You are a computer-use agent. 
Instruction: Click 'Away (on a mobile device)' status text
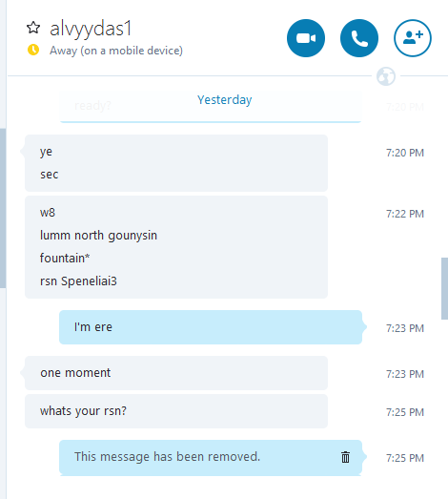[116, 51]
